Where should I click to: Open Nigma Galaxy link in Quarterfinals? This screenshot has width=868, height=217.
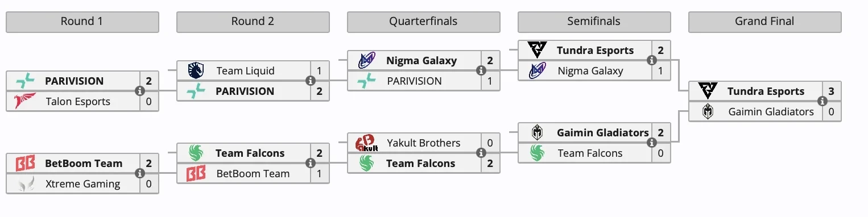point(421,60)
